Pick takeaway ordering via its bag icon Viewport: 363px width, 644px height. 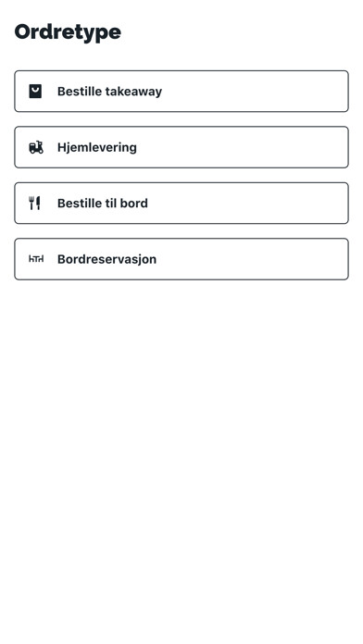pos(35,92)
